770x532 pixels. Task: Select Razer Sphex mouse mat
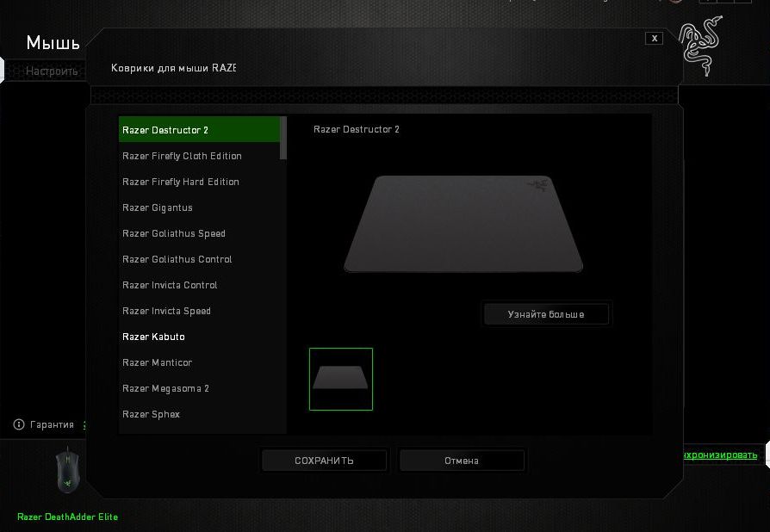(199, 414)
